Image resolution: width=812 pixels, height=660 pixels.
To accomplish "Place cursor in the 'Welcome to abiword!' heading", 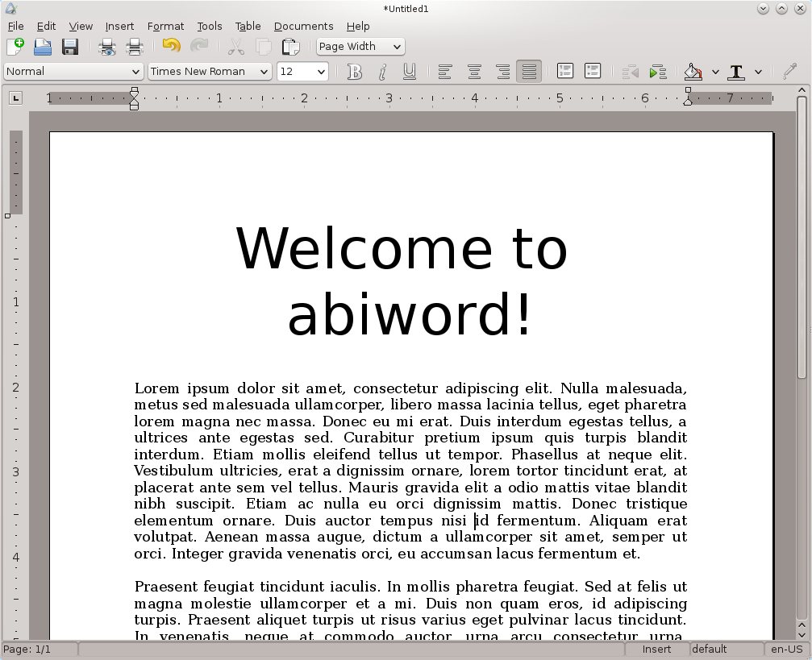I will [402, 281].
